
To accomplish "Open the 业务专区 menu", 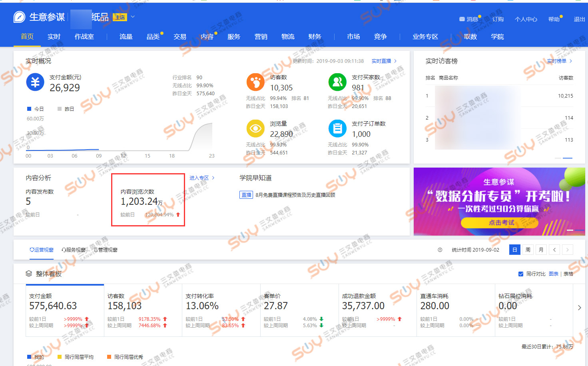I will coord(425,36).
